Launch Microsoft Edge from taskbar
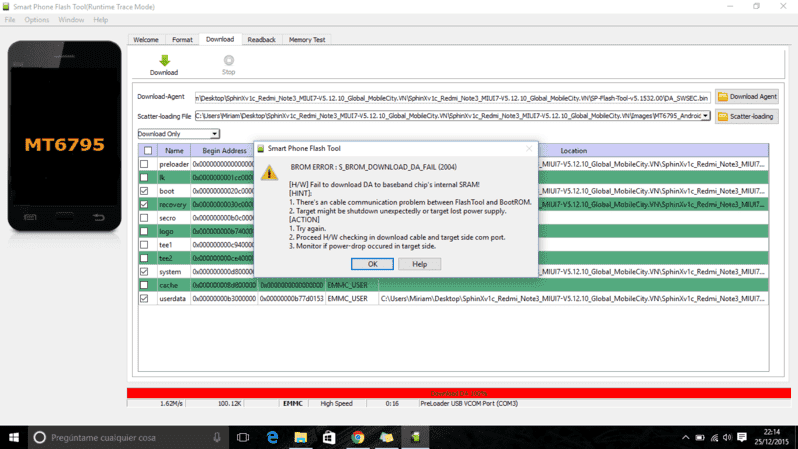Screen dimensions: 798x449 [x=272, y=437]
